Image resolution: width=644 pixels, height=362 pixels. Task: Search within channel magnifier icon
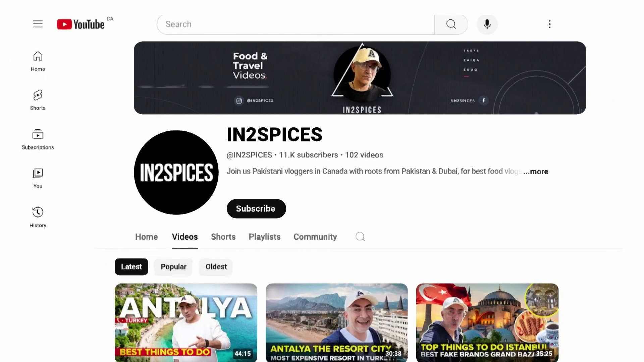pos(360,237)
